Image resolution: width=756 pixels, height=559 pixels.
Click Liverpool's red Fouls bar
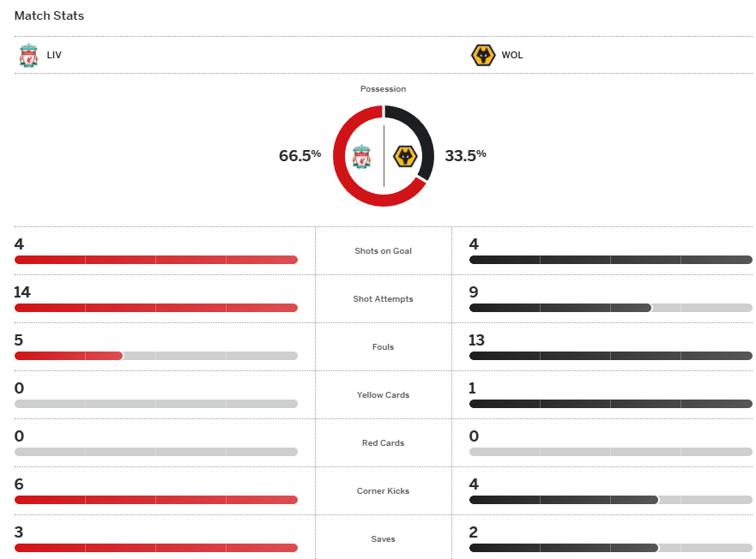click(x=69, y=356)
